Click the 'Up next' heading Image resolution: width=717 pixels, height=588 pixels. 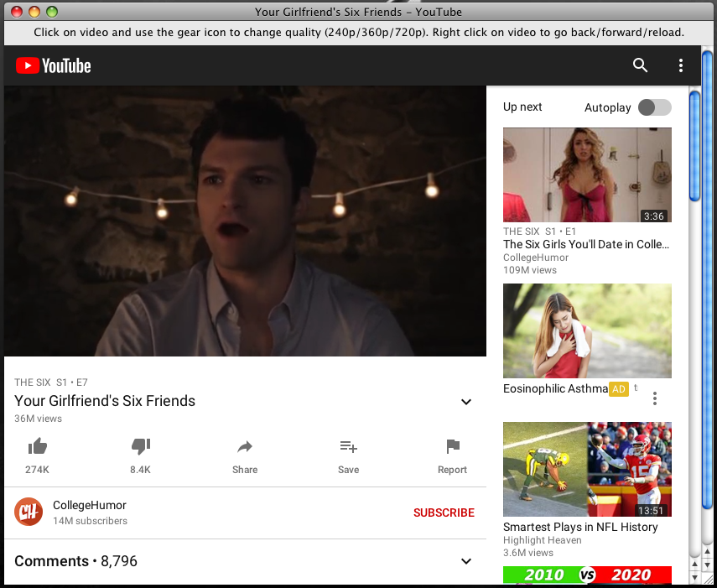click(x=522, y=107)
